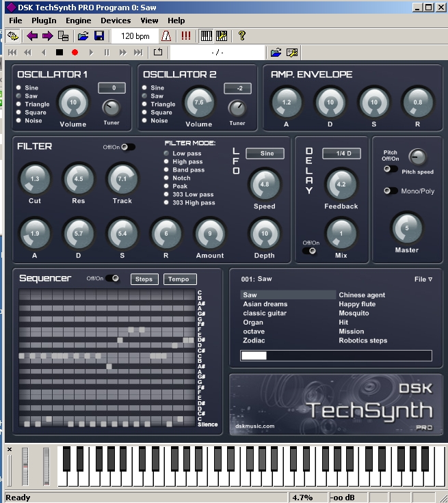Select Sine waveform for Oscillator 1
Viewport: 448px width, 503px height.
click(x=18, y=87)
